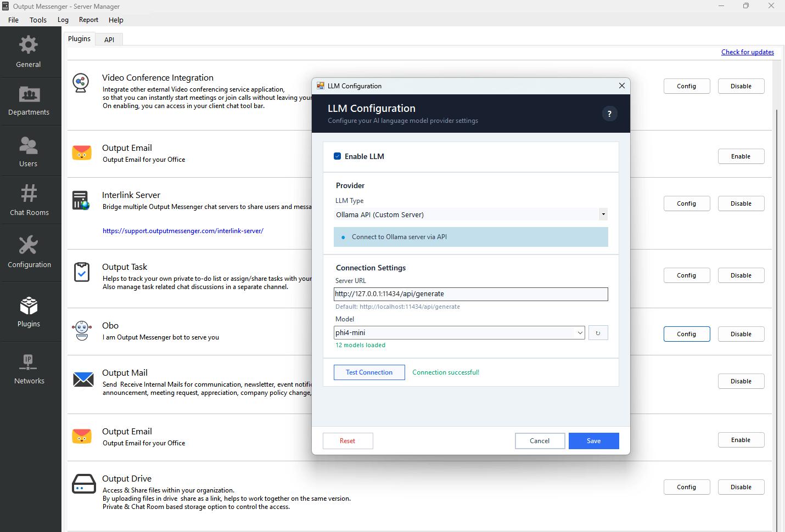Expand the Model combo box showing phi4-mini
This screenshot has height=532, width=785.
tap(580, 333)
